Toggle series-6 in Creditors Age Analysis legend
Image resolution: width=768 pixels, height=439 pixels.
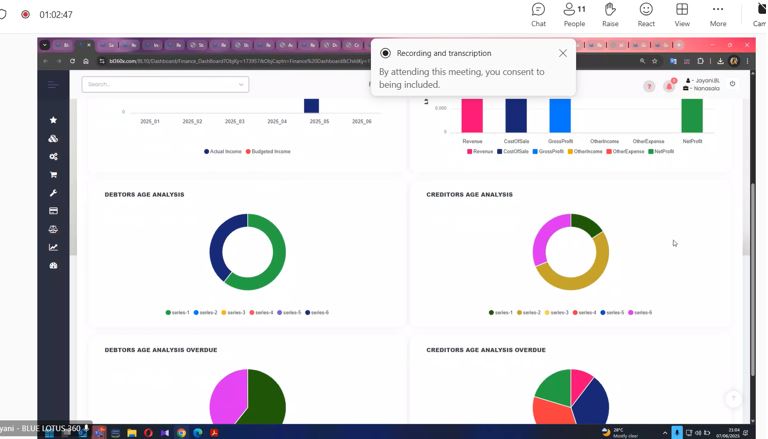[x=640, y=312]
